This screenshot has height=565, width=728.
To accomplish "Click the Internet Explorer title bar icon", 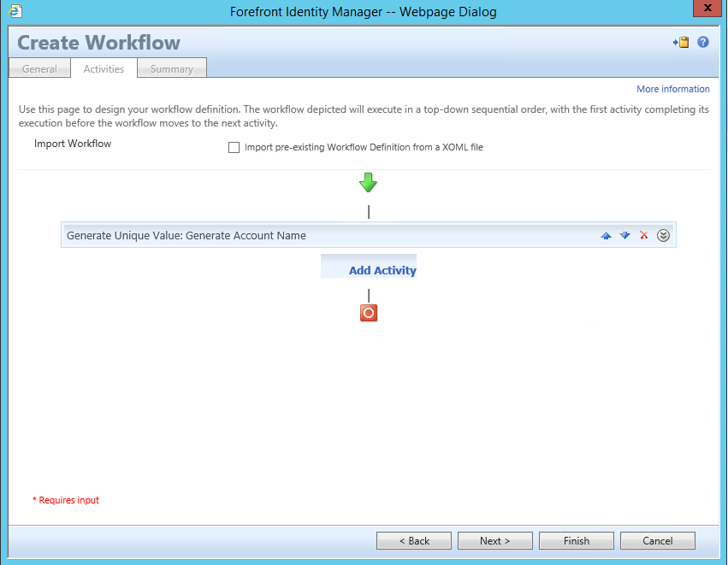I will (15, 10).
